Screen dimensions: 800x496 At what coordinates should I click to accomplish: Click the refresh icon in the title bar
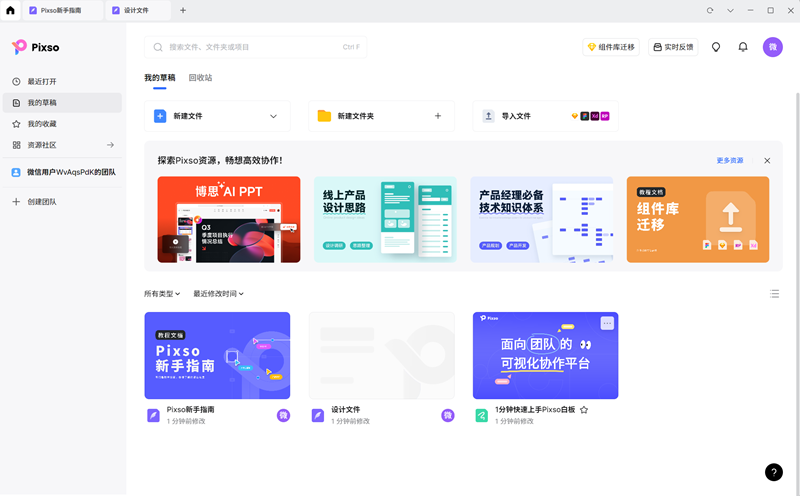point(710,10)
